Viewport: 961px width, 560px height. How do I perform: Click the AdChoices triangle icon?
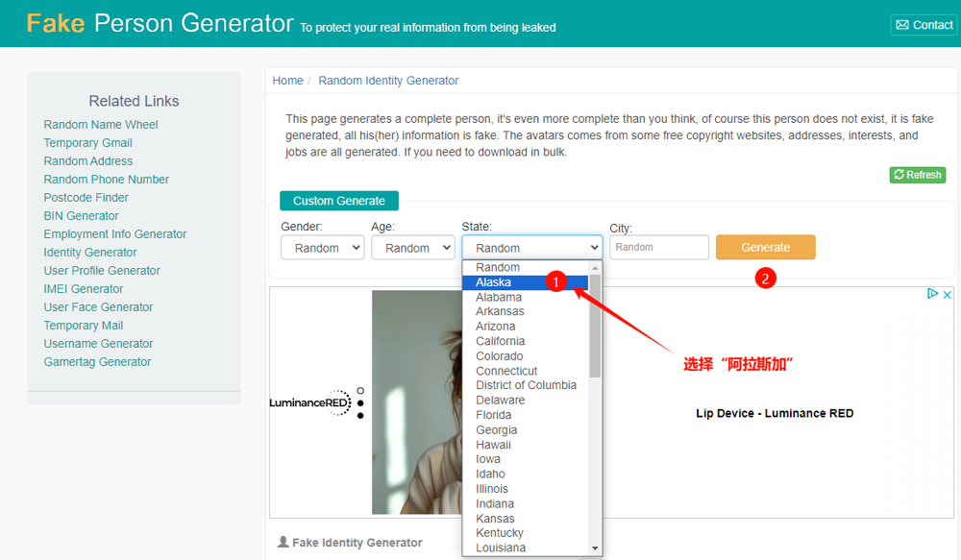932,295
